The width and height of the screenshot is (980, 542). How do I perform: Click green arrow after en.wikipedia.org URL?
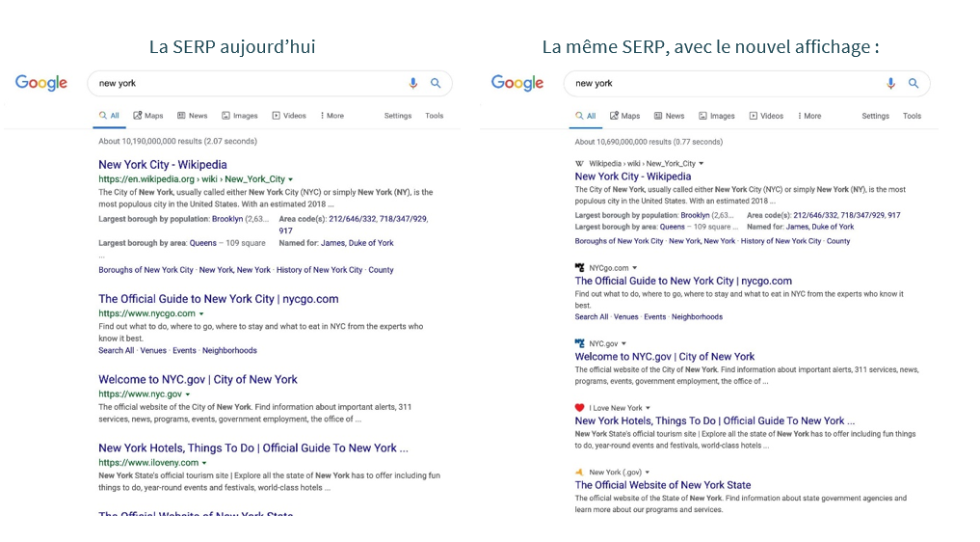pyautogui.click(x=291, y=179)
